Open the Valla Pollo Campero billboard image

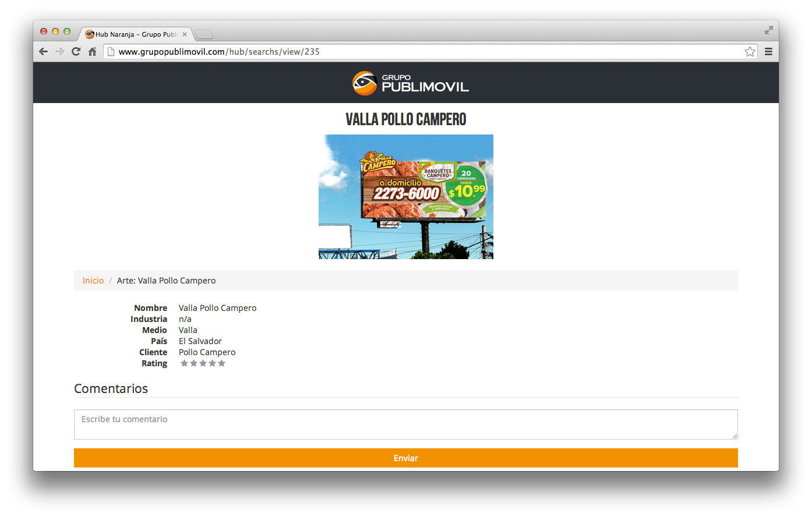pos(406,197)
